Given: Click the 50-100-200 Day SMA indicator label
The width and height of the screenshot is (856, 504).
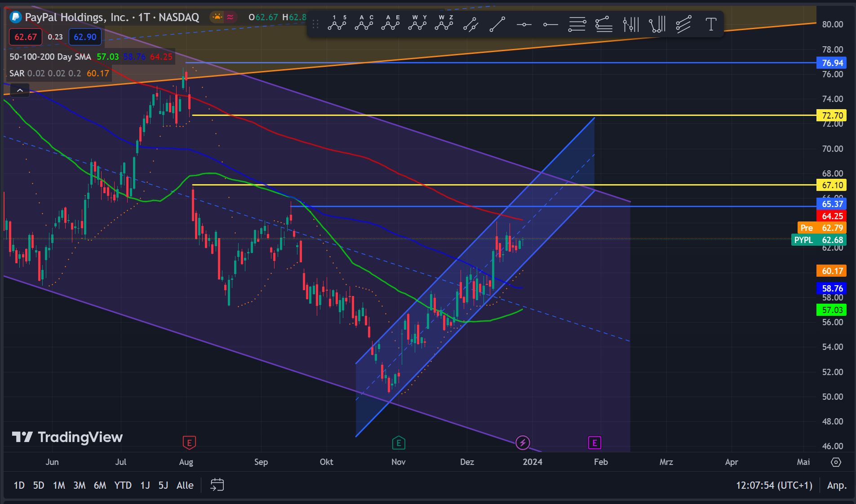Looking at the screenshot, I should [x=50, y=57].
